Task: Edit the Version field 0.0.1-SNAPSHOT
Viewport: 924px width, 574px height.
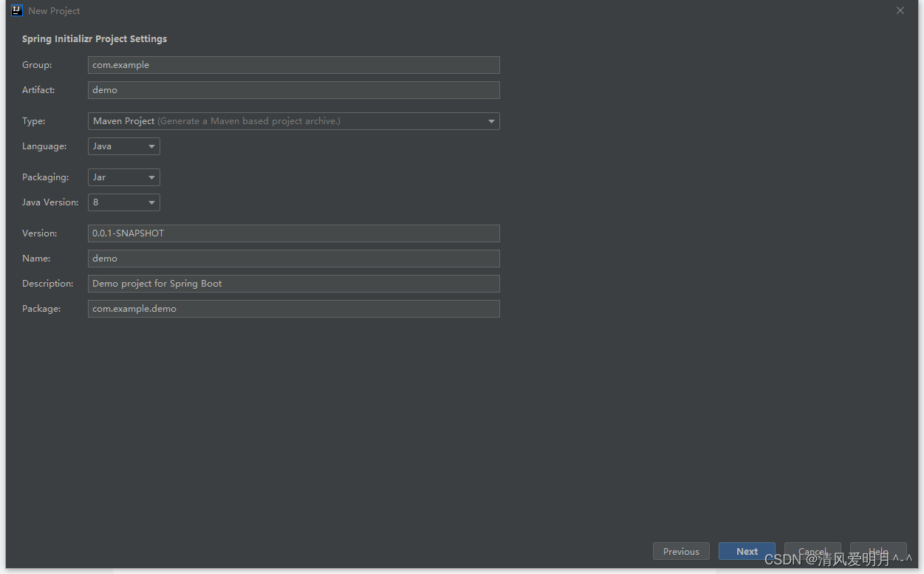Action: click(293, 233)
